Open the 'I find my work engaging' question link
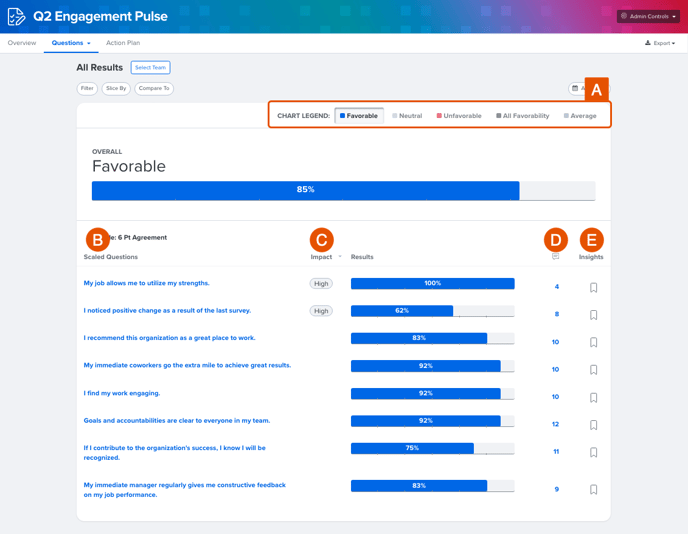688x534 pixels. click(x=122, y=393)
